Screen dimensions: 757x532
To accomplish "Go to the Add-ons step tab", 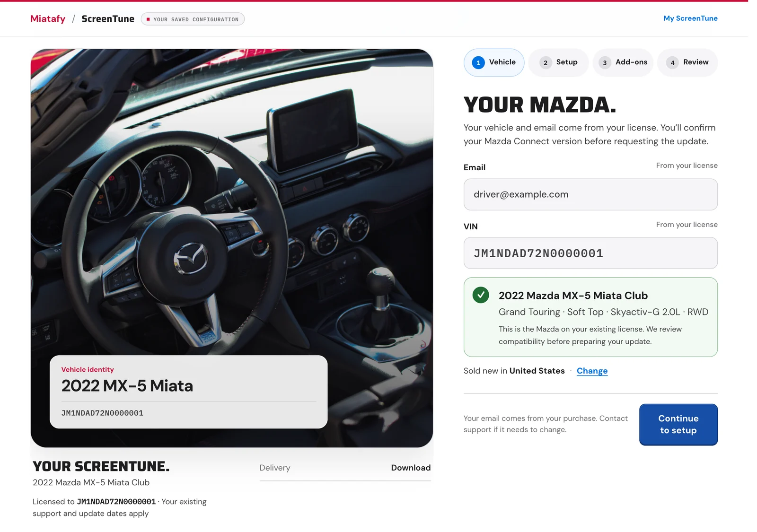I will click(623, 62).
